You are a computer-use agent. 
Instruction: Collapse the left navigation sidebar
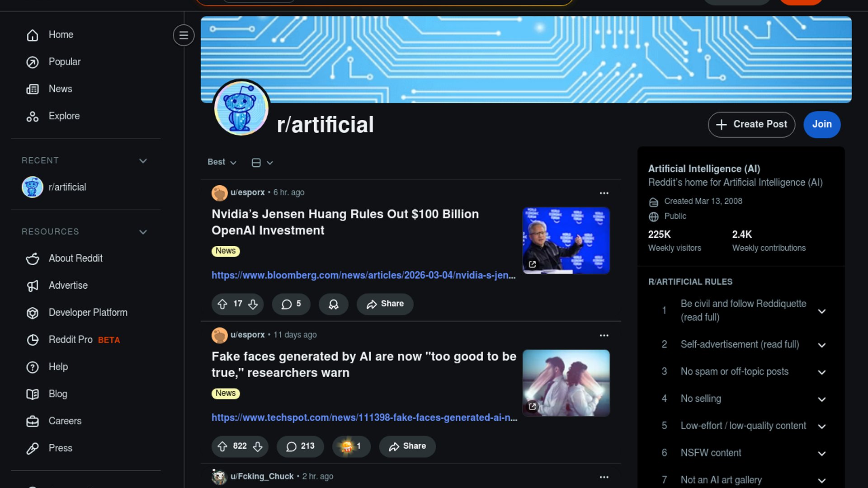[184, 35]
